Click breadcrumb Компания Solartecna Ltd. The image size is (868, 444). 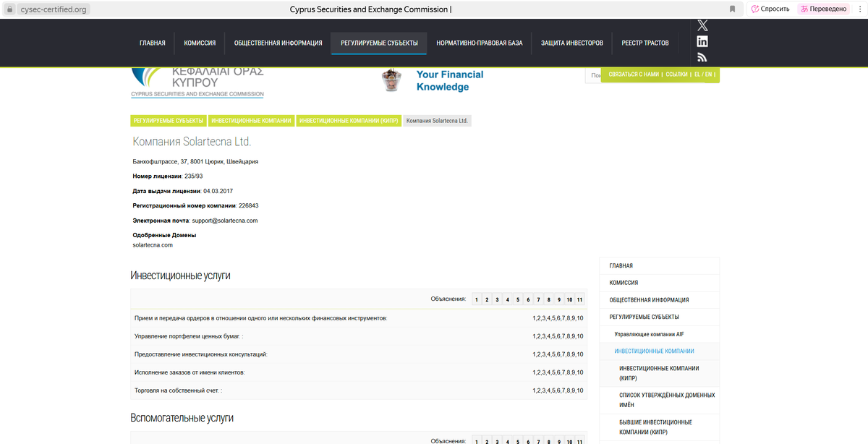(437, 121)
